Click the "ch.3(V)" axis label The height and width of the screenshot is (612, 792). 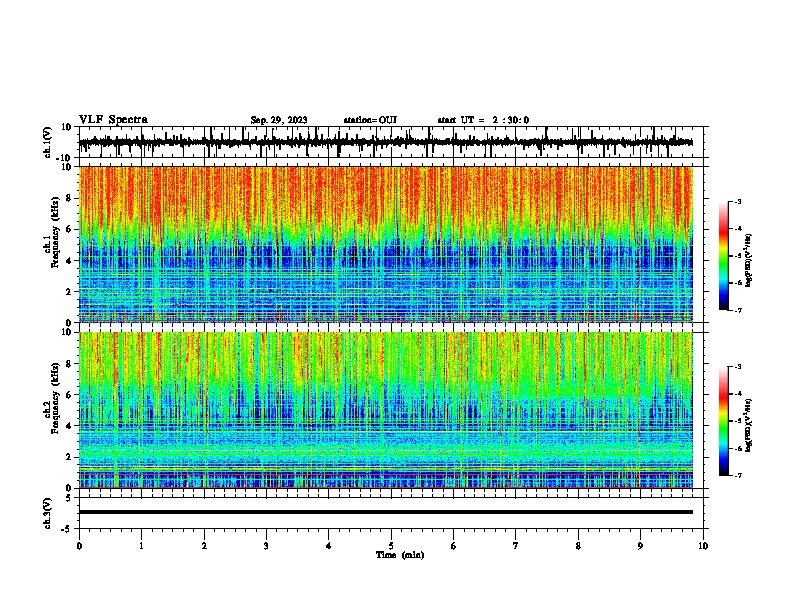click(x=48, y=513)
